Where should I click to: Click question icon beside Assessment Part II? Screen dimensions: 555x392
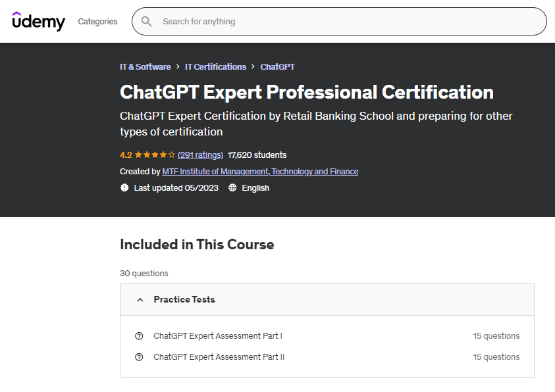point(139,357)
